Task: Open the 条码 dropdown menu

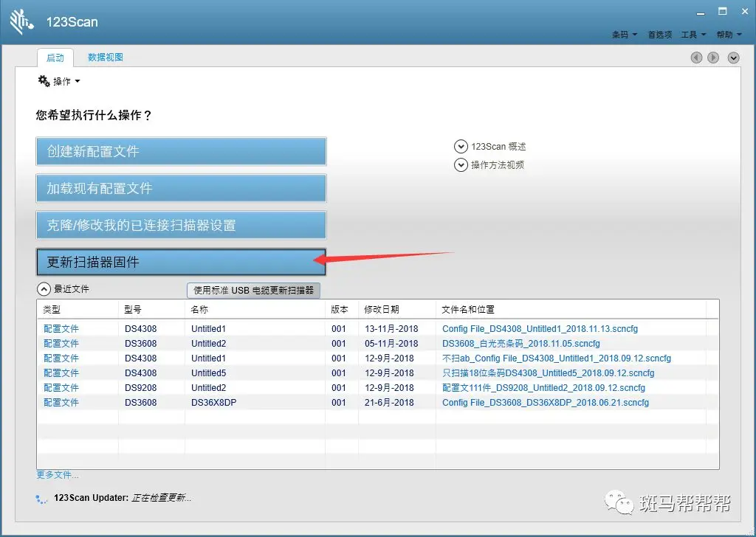Action: 623,35
